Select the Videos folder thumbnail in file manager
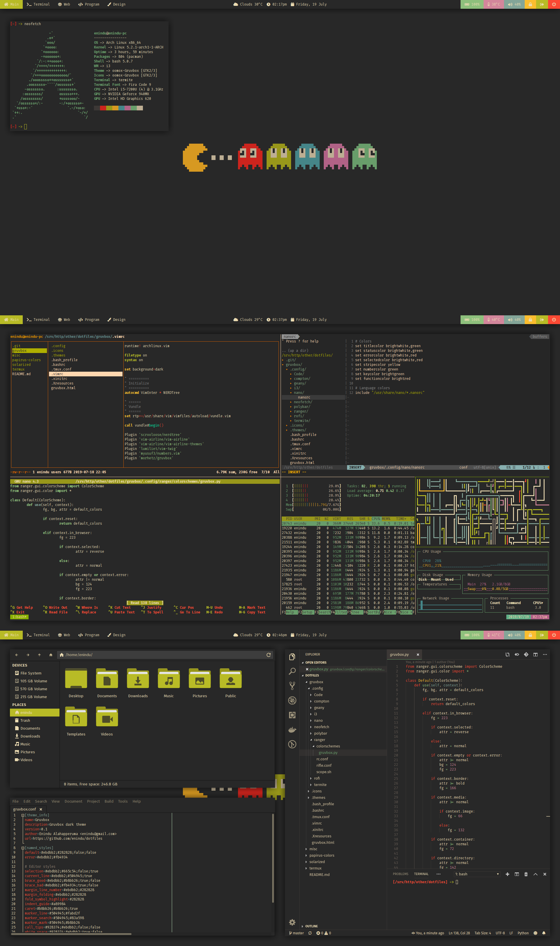The height and width of the screenshot is (946, 560). 106,717
